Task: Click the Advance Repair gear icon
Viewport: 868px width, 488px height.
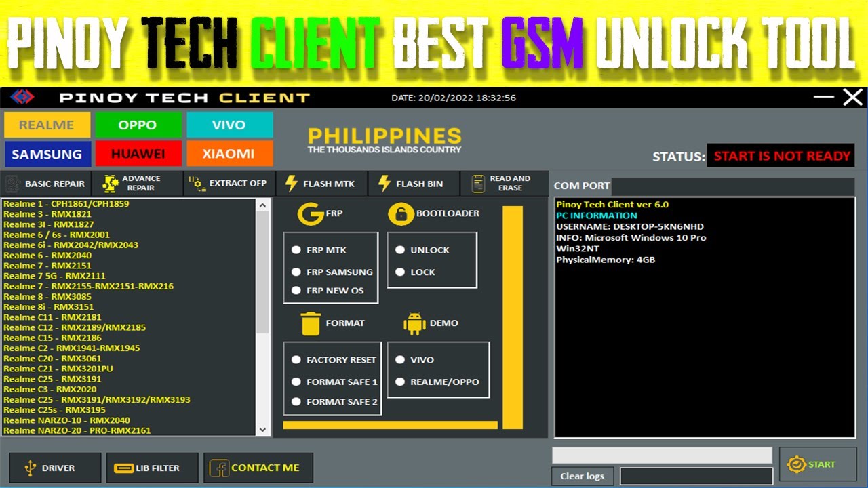Action: (x=110, y=184)
